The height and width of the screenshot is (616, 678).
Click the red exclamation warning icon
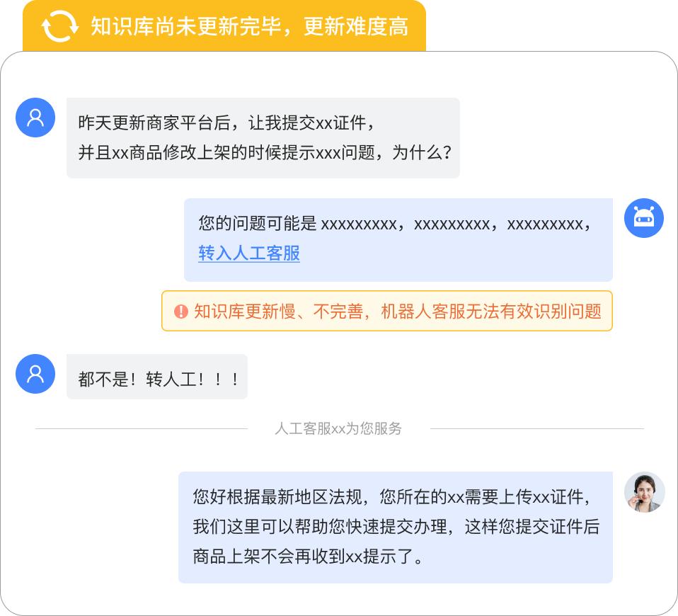pos(181,312)
